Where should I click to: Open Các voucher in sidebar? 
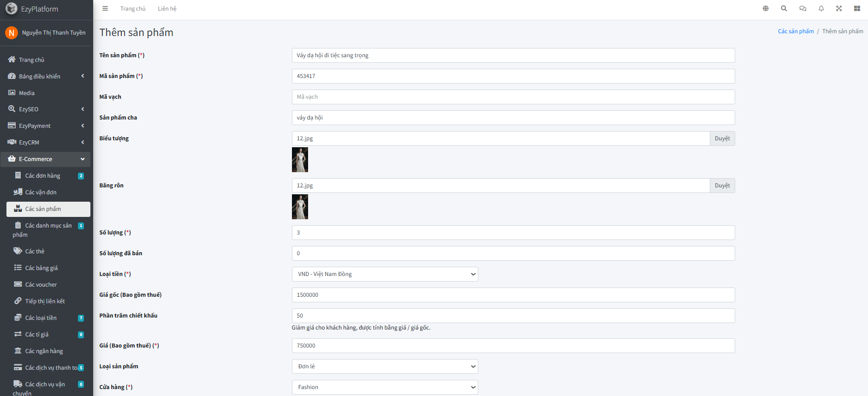(41, 285)
